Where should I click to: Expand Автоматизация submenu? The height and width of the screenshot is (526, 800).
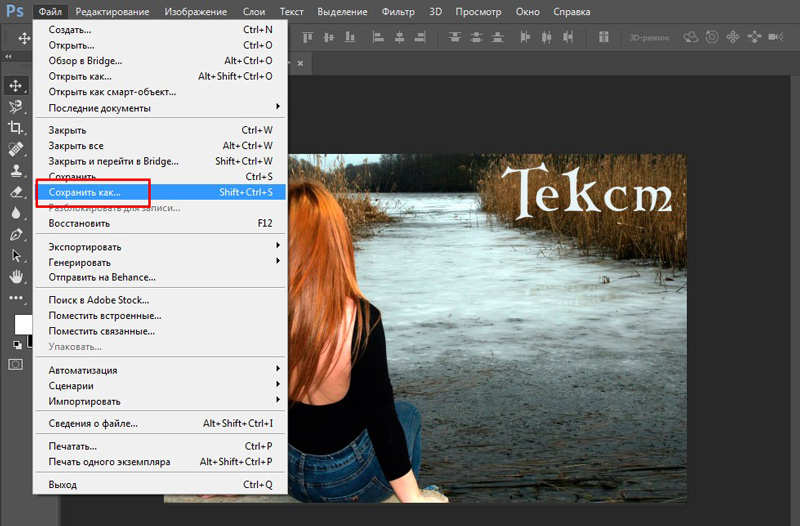[x=160, y=370]
